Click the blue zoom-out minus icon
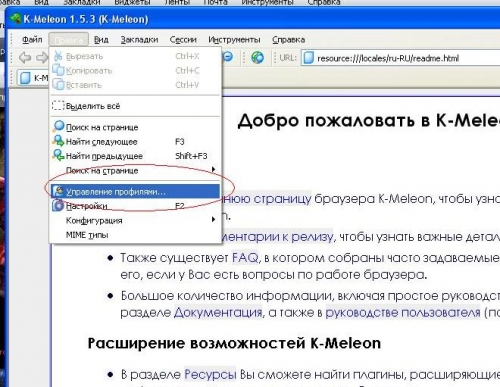The height and width of the screenshot is (387, 500). (x=228, y=57)
